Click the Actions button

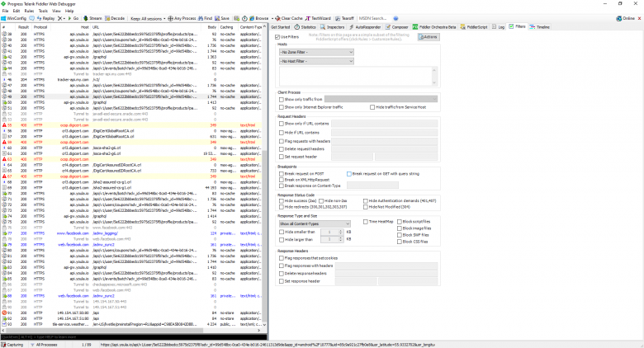[429, 37]
